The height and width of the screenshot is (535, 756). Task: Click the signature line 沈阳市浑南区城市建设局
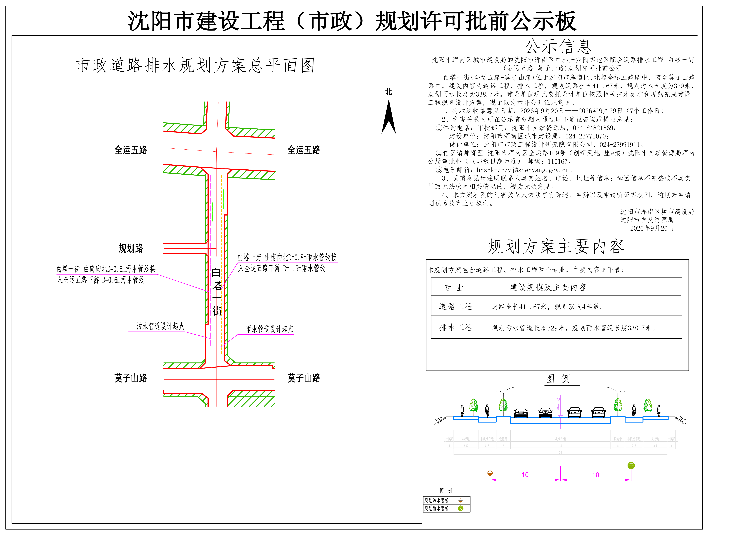click(x=657, y=212)
